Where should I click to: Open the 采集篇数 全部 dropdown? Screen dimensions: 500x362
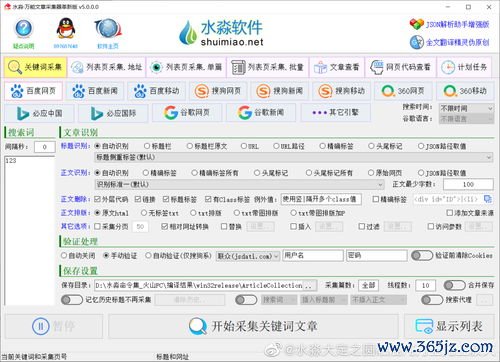click(x=368, y=285)
